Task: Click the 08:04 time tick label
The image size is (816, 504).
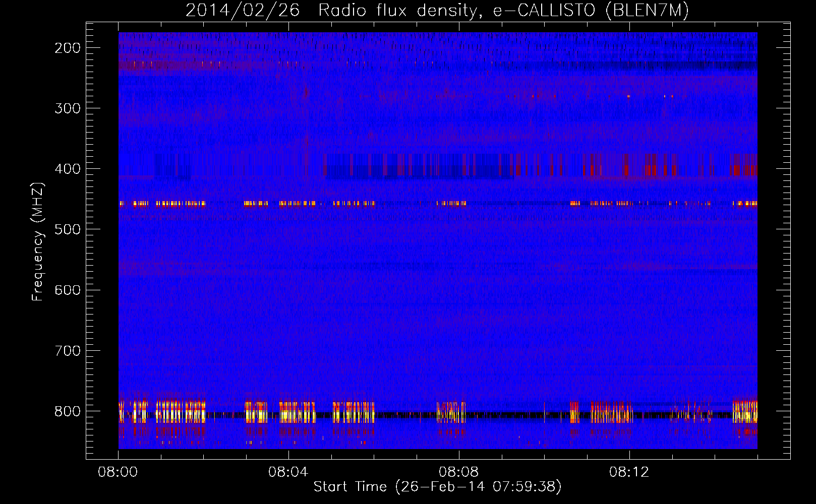Action: 288,472
